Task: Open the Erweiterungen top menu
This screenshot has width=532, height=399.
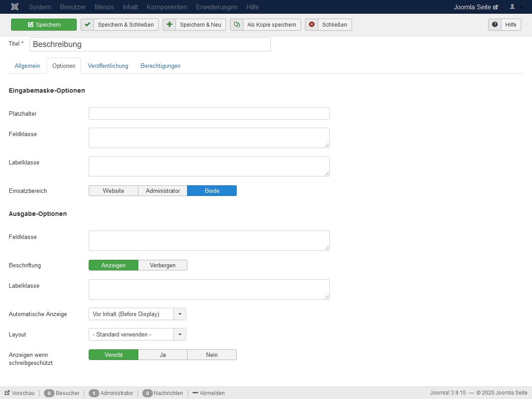Action: (x=217, y=7)
